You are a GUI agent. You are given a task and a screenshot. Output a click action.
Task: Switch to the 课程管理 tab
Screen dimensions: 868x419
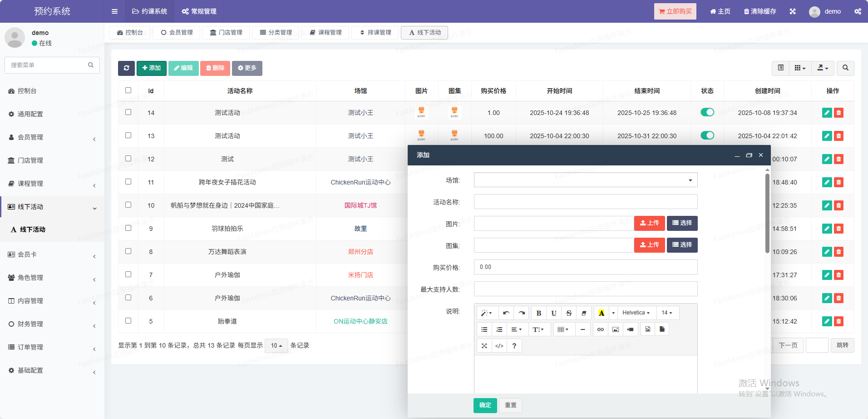(x=325, y=33)
